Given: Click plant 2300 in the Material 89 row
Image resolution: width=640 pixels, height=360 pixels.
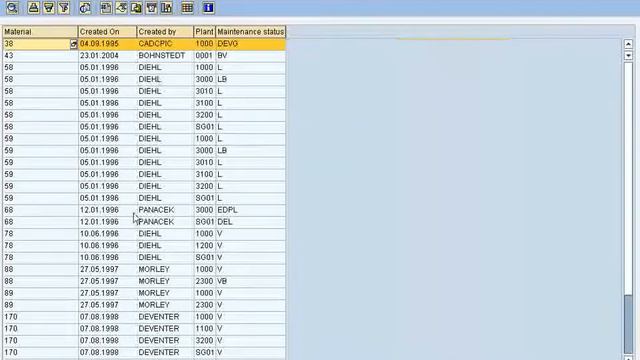Looking at the screenshot, I should [204, 305].
